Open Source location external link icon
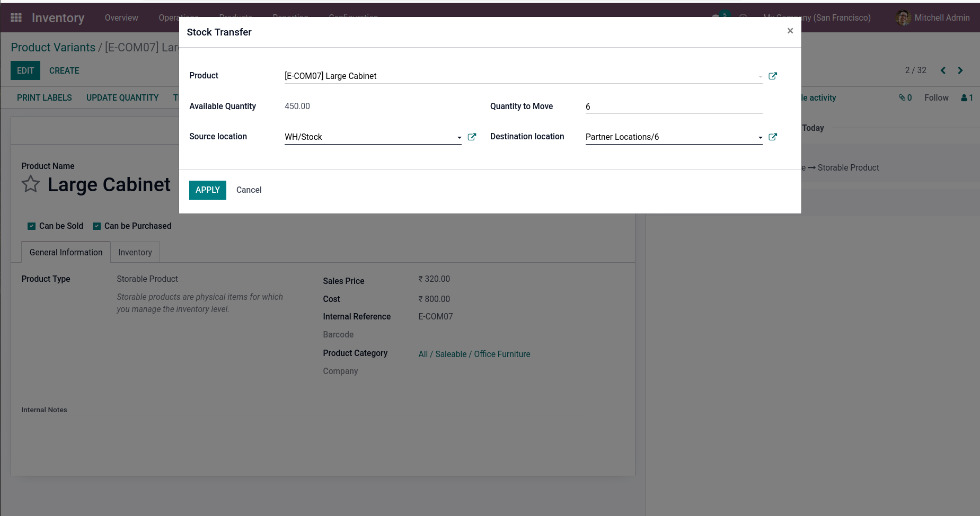The image size is (980, 516). pos(472,137)
